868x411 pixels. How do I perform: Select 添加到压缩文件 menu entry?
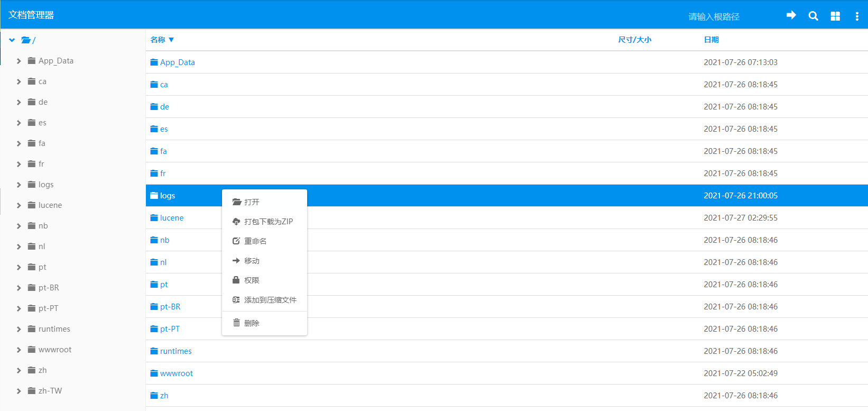click(x=270, y=300)
